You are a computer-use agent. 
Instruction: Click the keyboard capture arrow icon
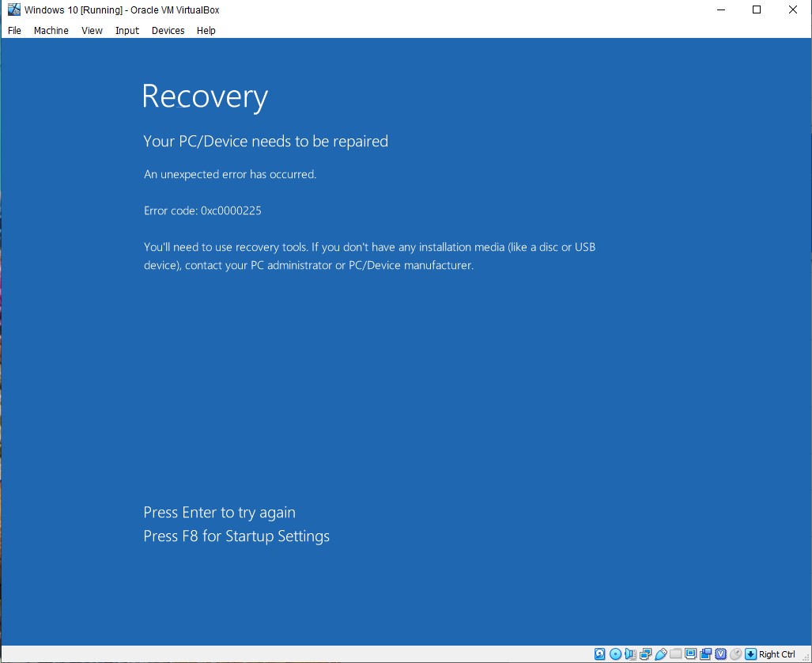[750, 654]
